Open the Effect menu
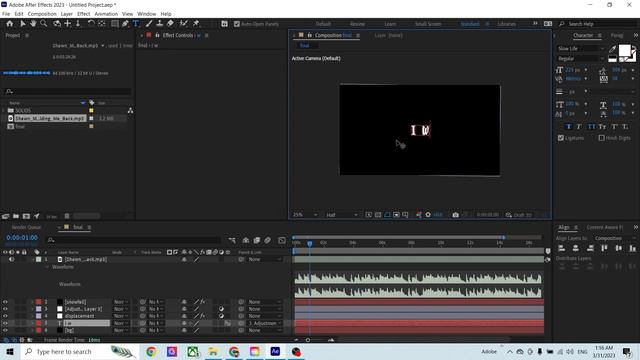The width and height of the screenshot is (640, 360). click(83, 14)
